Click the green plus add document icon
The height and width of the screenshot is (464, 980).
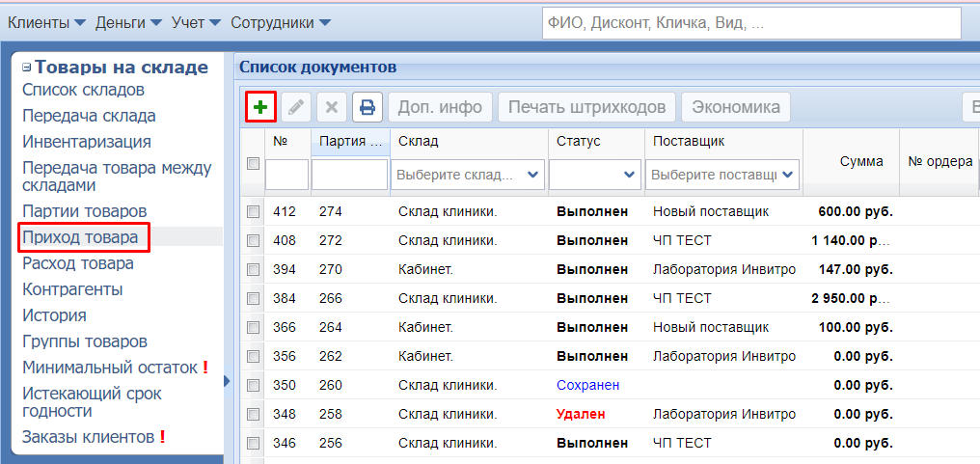click(260, 107)
